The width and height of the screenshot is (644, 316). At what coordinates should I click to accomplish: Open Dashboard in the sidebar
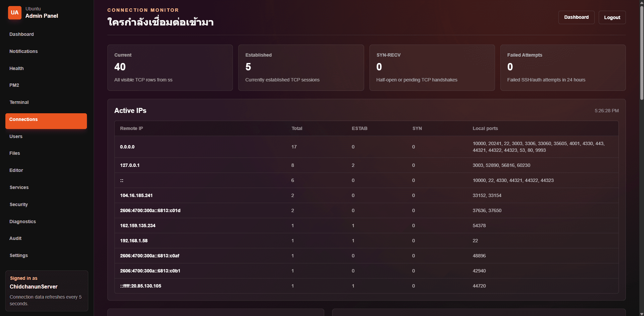[x=21, y=34]
